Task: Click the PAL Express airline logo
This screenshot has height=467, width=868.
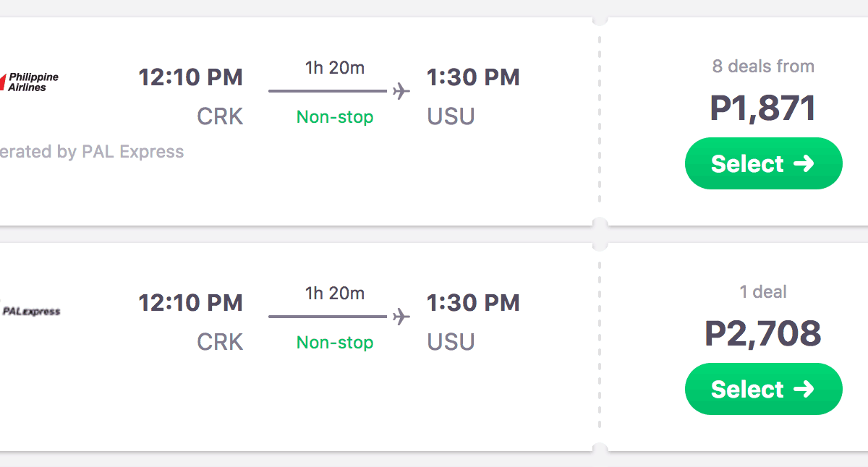Action: click(31, 312)
